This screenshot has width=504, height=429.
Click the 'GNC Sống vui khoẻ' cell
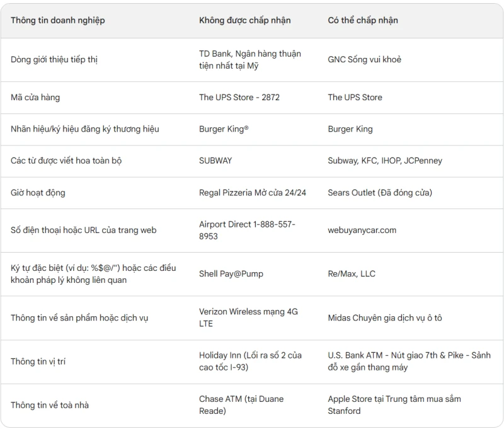click(x=365, y=59)
